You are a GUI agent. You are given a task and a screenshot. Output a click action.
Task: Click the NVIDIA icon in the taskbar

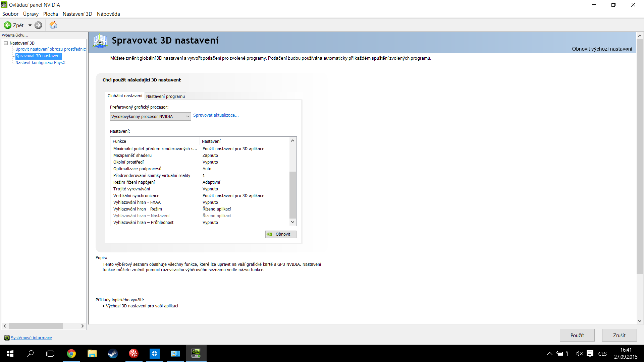click(x=196, y=354)
